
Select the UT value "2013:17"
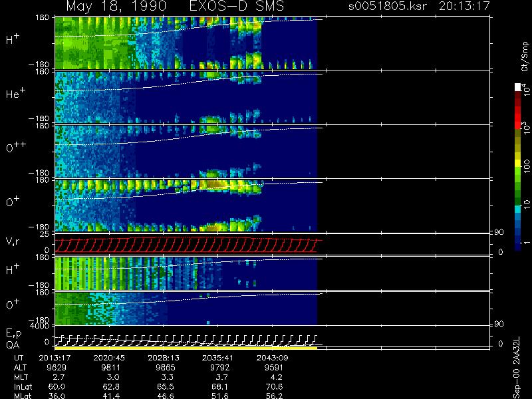(x=55, y=358)
